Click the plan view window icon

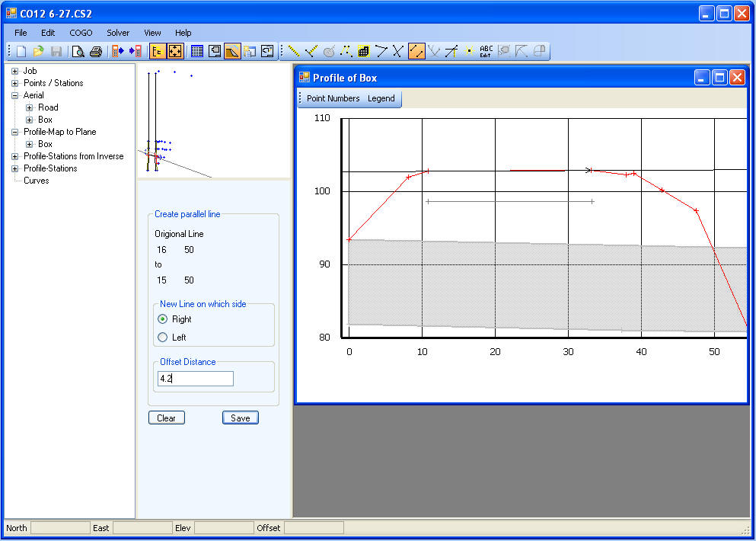215,51
